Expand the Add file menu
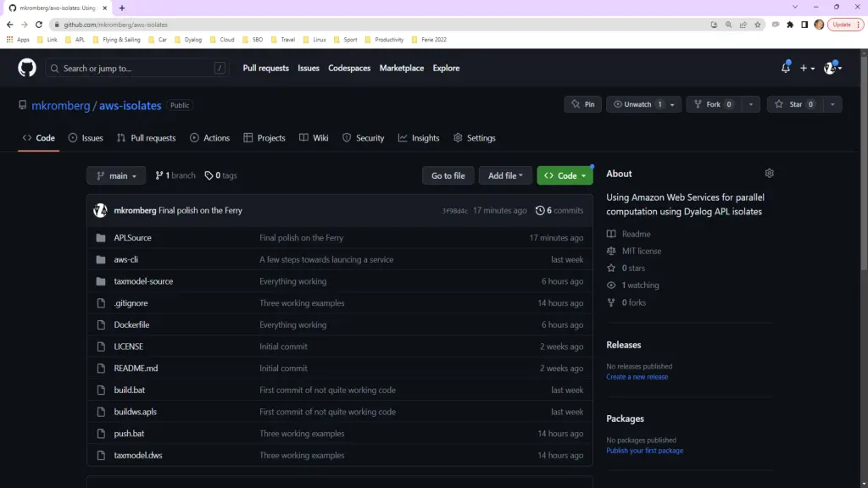This screenshot has height=488, width=868. click(x=505, y=175)
